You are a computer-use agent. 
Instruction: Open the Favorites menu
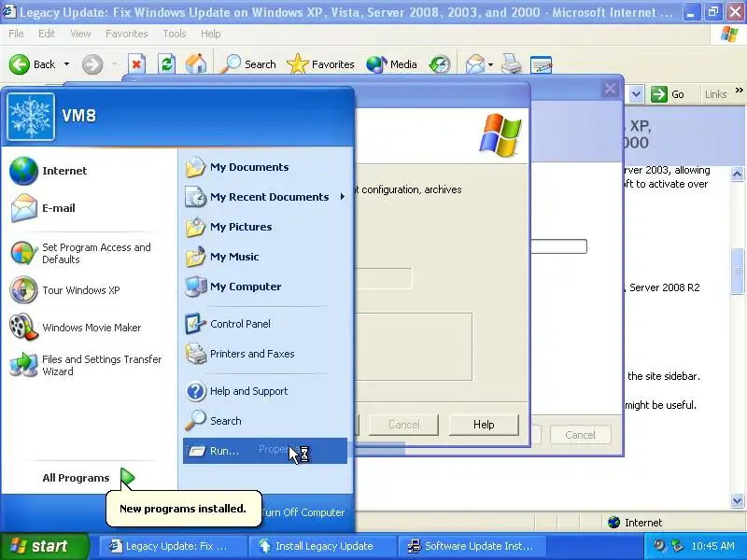coord(127,34)
